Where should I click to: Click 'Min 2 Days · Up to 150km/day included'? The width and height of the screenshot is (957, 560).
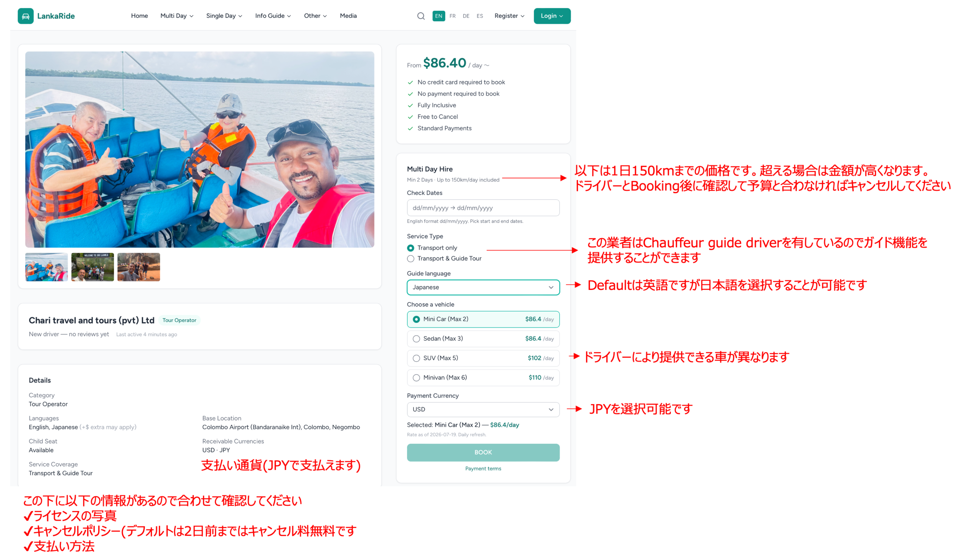point(453,180)
